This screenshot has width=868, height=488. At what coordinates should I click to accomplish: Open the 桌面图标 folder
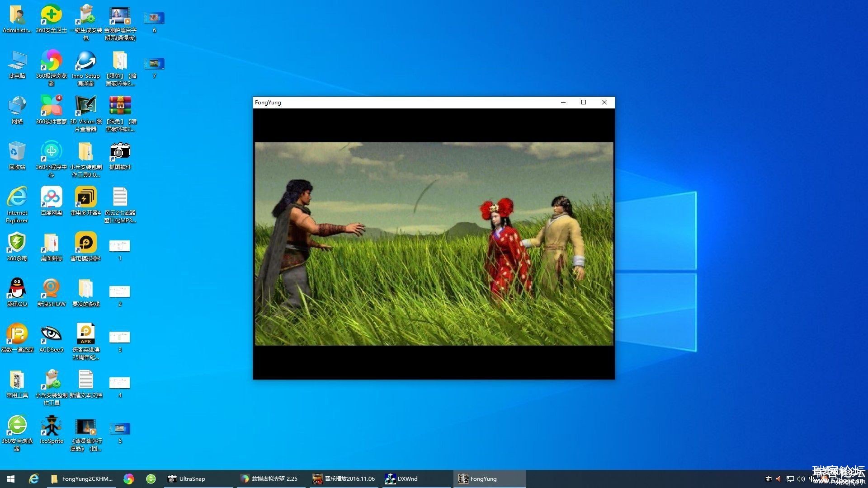click(x=51, y=248)
